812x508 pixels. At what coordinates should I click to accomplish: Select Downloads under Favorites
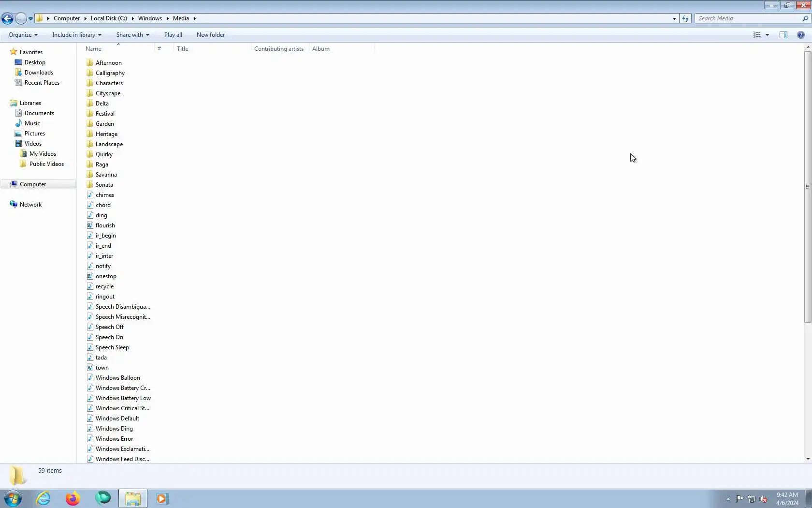coord(39,73)
